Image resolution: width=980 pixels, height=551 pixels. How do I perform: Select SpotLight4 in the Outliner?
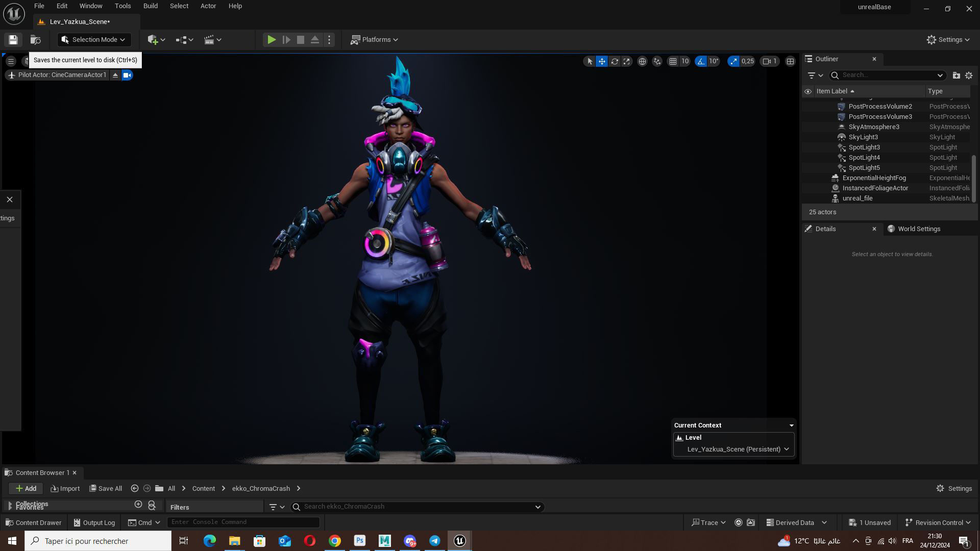(864, 158)
